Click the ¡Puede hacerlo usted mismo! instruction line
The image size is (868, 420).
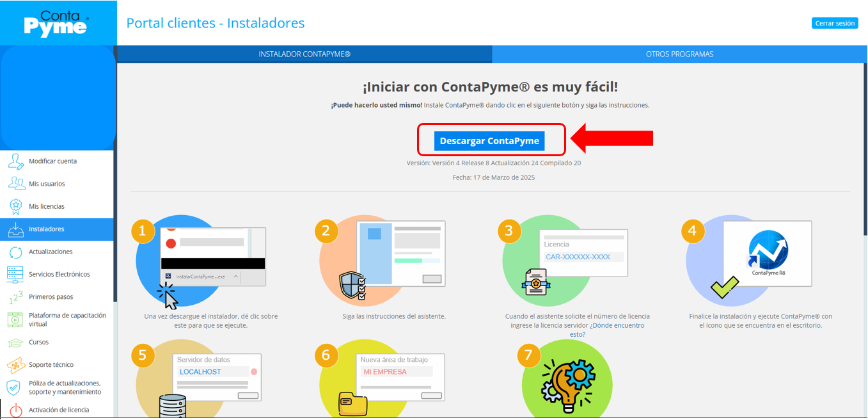click(491, 105)
